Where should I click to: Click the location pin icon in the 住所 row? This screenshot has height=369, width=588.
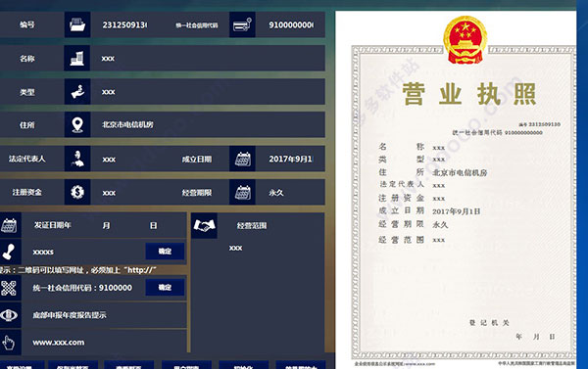(x=77, y=124)
